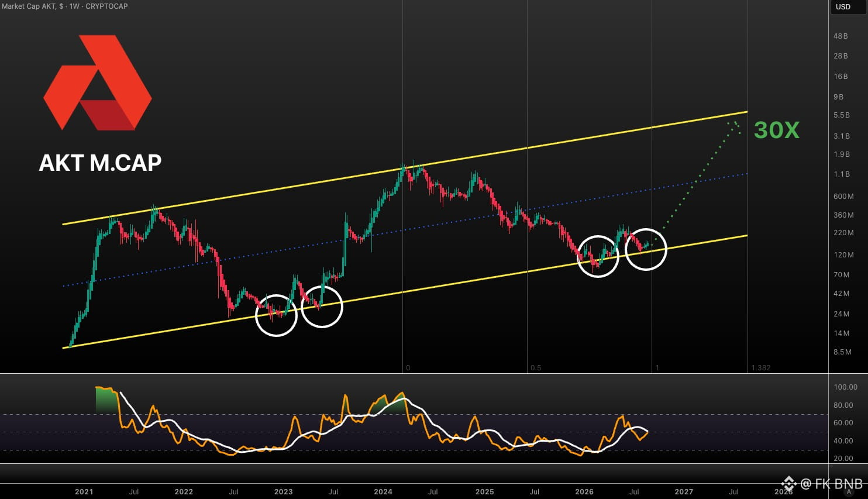Click the 48B price axis label
Image resolution: width=868 pixels, height=499 pixels.
(x=841, y=36)
